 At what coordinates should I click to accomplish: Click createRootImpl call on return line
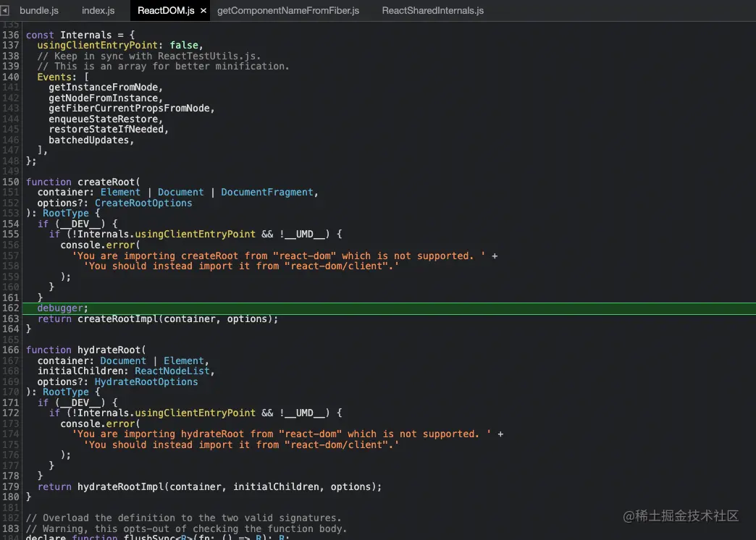click(x=117, y=318)
